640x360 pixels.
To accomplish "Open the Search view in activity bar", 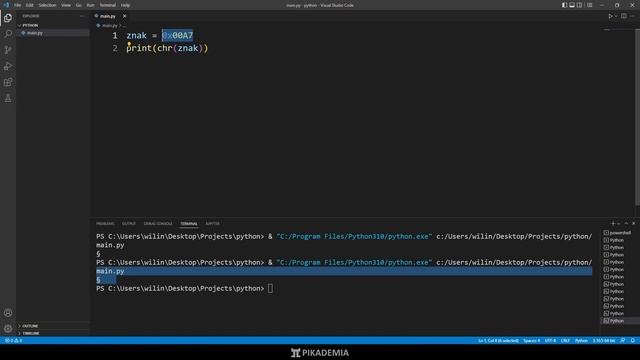I will click(8, 34).
